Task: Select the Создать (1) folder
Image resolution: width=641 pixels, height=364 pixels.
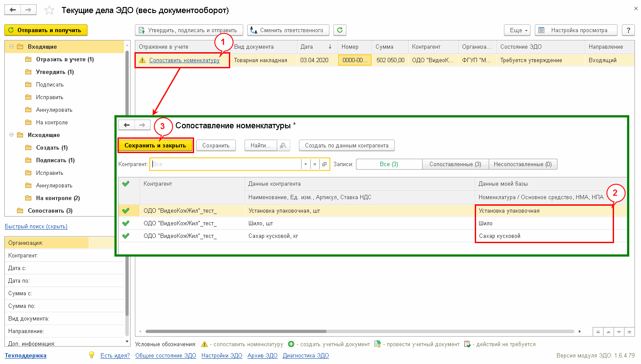Action: pos(52,147)
